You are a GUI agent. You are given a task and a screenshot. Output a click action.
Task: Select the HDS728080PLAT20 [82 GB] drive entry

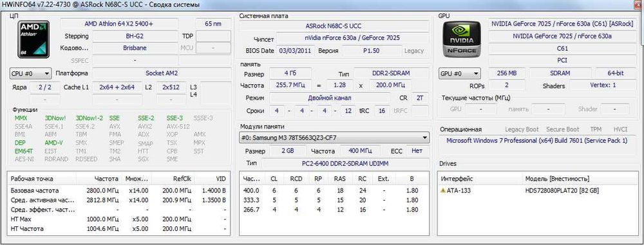[x=562, y=191]
